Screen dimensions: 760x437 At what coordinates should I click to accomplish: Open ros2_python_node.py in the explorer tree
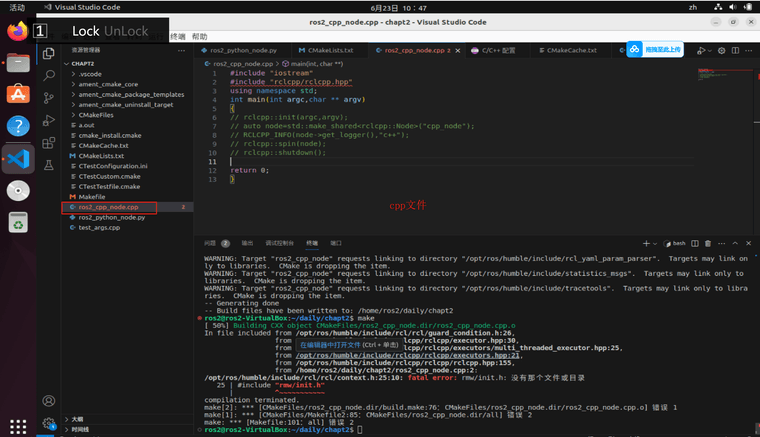coord(111,218)
